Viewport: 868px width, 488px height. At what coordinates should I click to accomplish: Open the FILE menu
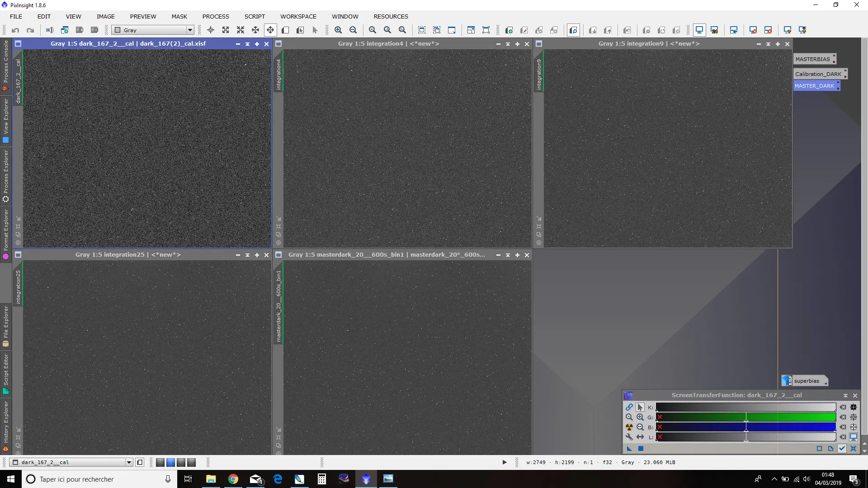pyautogui.click(x=16, y=16)
